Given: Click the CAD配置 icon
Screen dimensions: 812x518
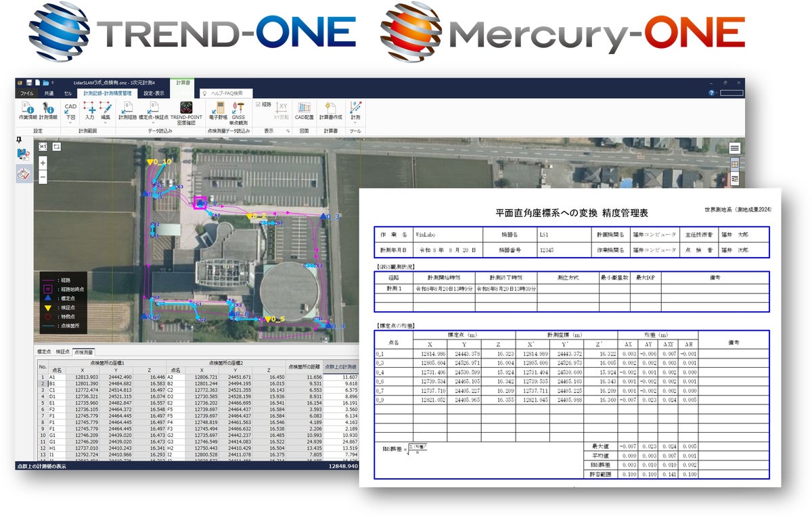Looking at the screenshot, I should (304, 112).
